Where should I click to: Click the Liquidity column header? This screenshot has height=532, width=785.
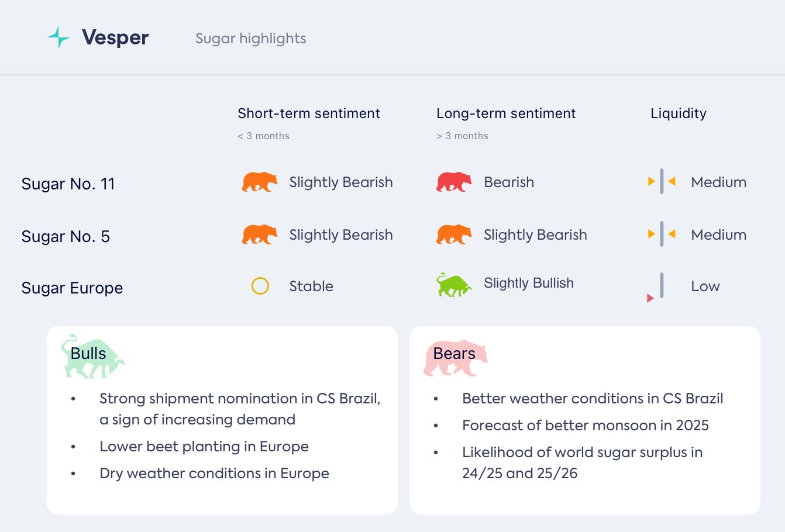pos(679,113)
